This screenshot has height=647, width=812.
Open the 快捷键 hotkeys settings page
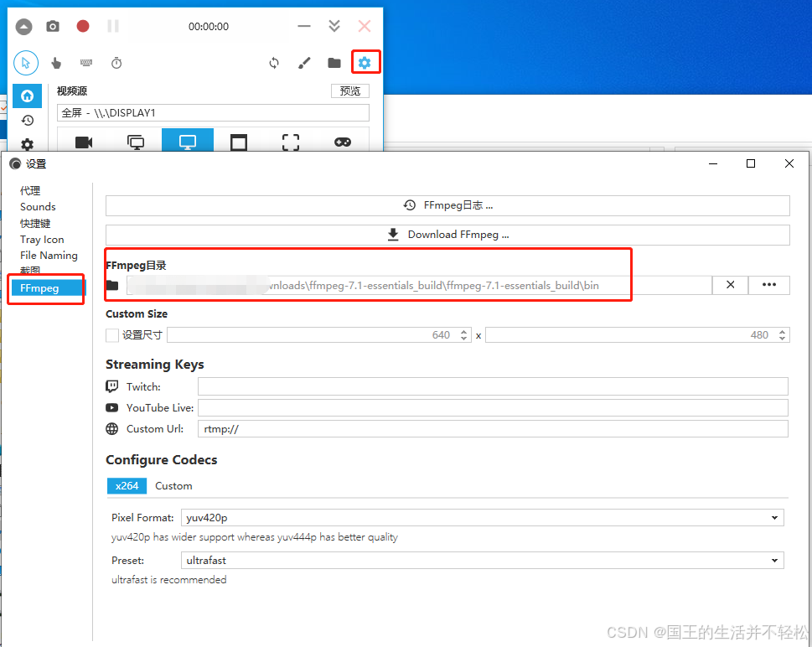pyautogui.click(x=35, y=223)
